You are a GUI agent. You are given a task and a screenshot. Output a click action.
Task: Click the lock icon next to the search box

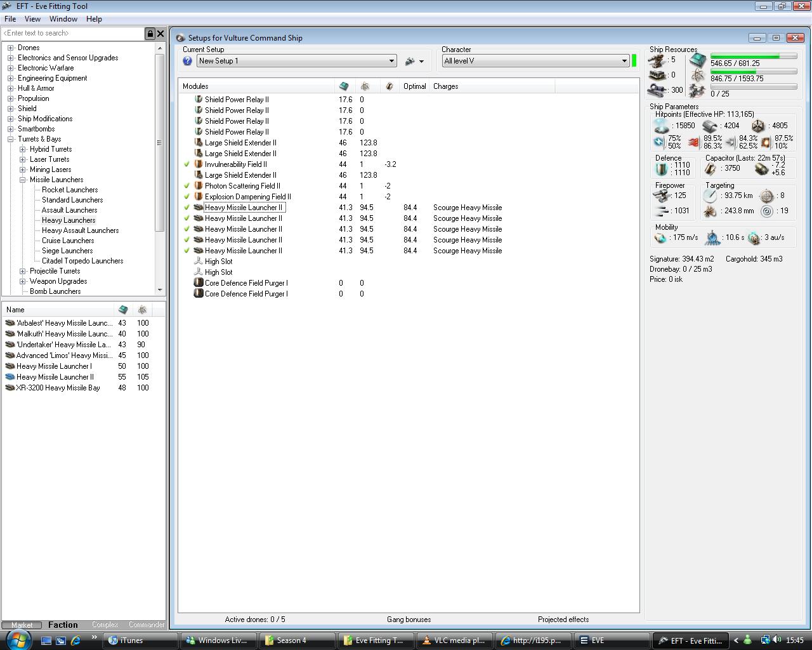tap(150, 34)
